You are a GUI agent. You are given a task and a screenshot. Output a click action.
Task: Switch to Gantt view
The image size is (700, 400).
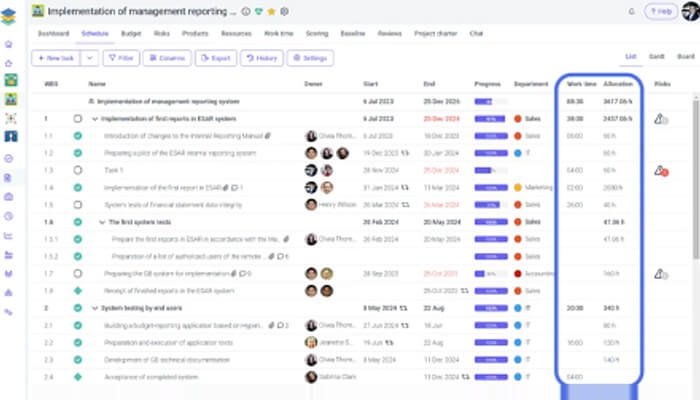click(656, 57)
